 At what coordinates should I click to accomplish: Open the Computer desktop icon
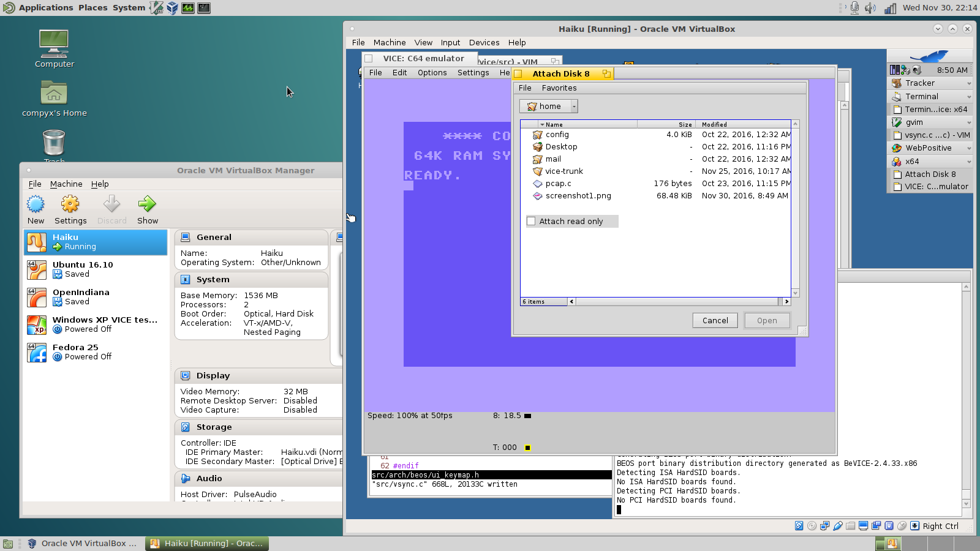tap(54, 48)
